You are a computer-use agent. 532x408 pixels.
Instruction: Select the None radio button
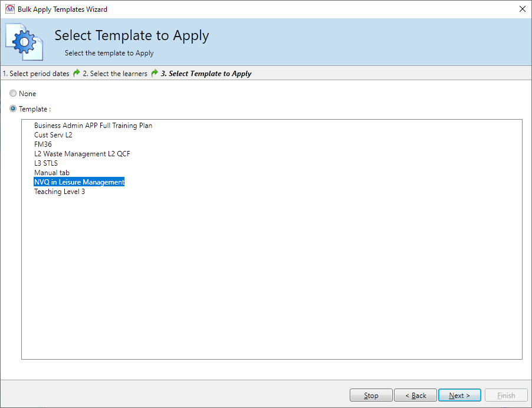[x=13, y=94]
